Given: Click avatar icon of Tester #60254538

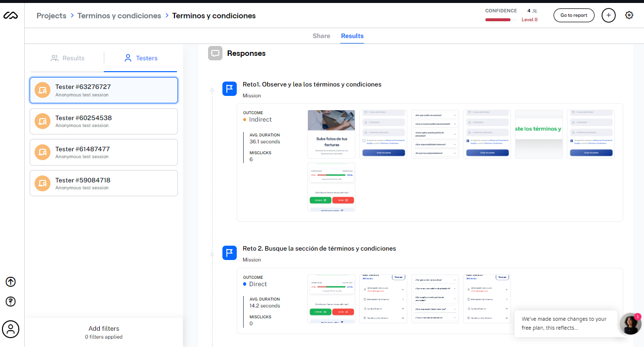Looking at the screenshot, I should (43, 121).
